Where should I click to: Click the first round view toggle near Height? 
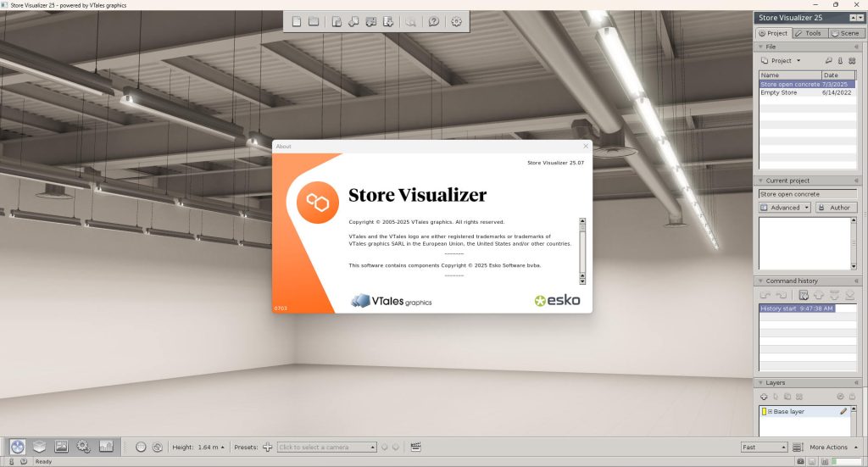click(141, 447)
